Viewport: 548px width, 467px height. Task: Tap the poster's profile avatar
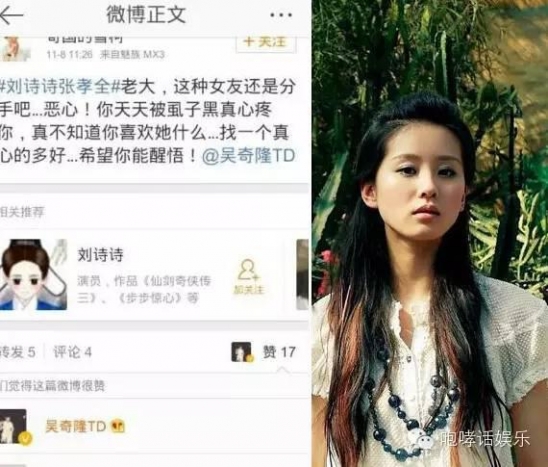pyautogui.click(x=15, y=48)
